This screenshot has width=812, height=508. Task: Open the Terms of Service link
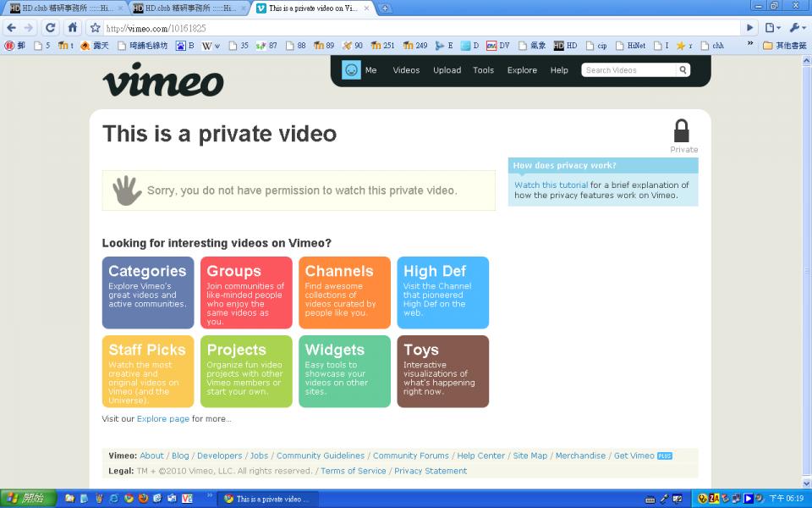coord(354,471)
